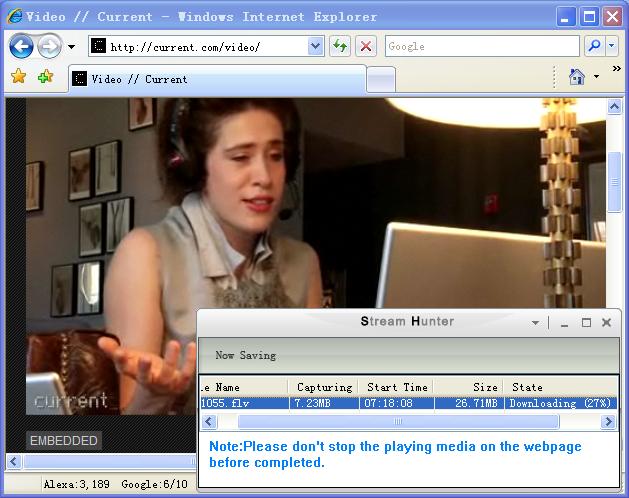Screen dimensions: 629x498
Task: Sort by the State column header
Action: point(561,387)
